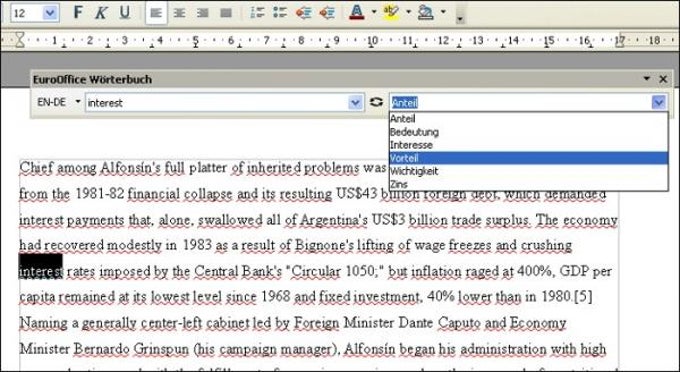
Task: Swap the dictionary translation direction
Action: [x=376, y=102]
